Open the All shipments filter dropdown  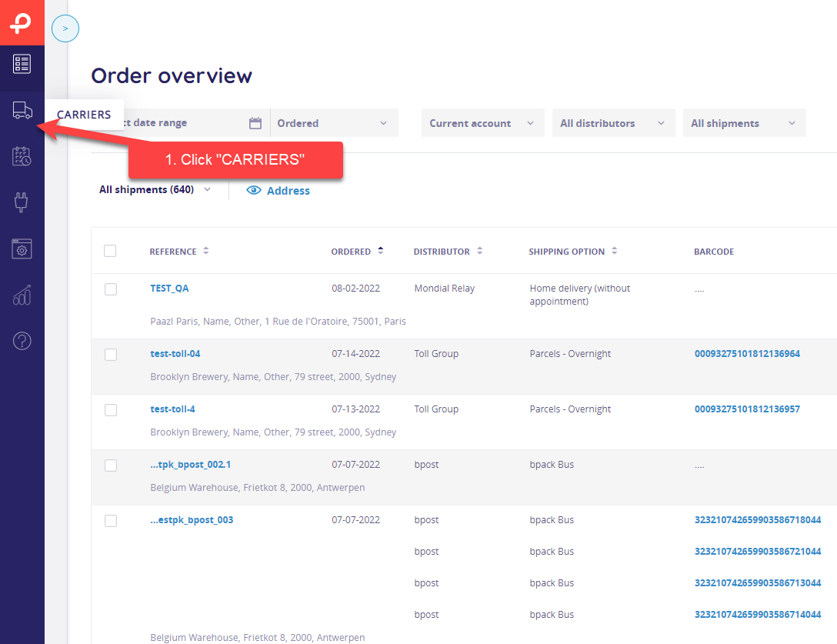click(744, 123)
